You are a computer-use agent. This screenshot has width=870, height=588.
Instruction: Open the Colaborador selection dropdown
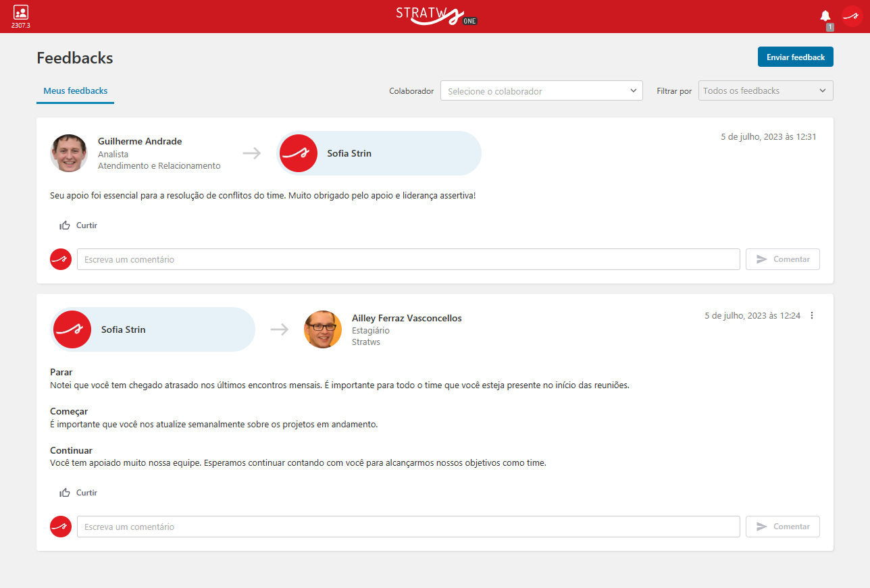[542, 91]
